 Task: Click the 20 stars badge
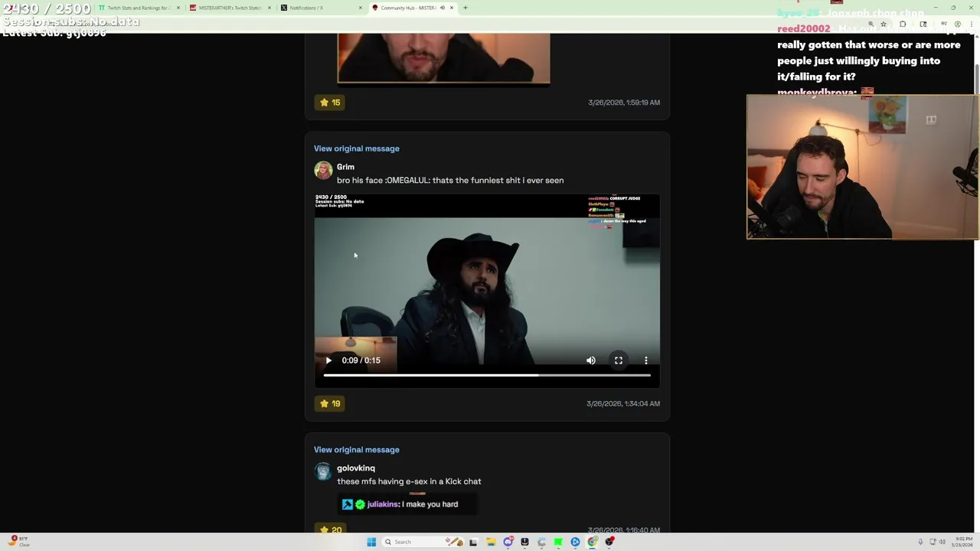coord(330,530)
